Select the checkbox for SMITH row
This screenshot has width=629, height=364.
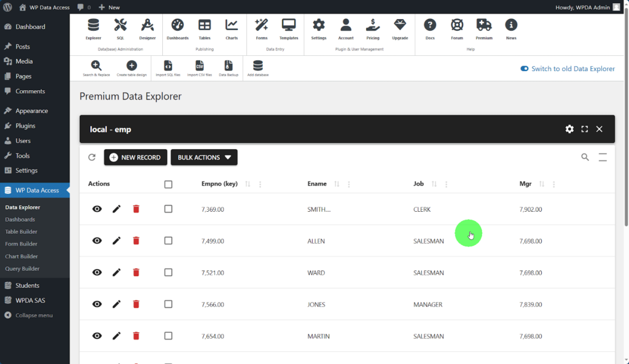point(168,209)
